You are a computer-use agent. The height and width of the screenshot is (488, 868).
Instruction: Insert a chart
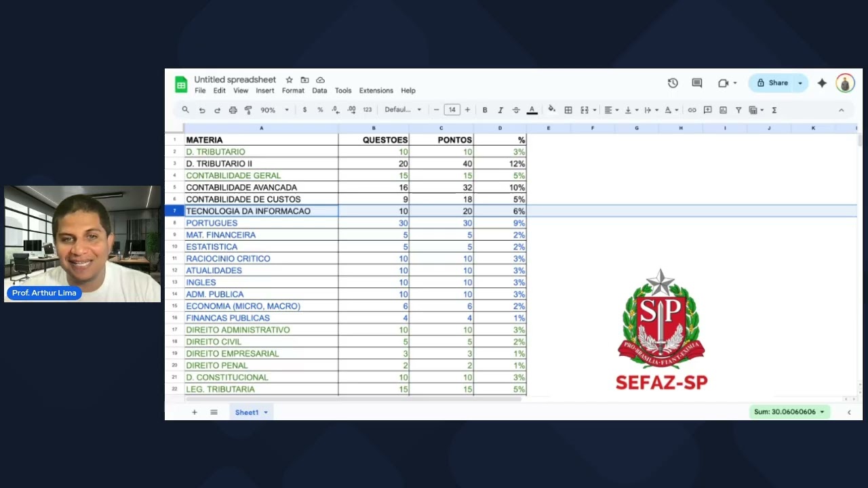coord(723,110)
